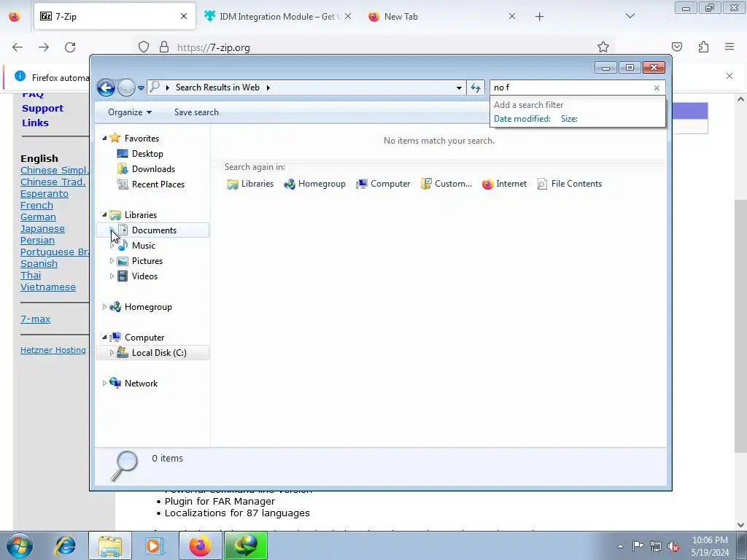Collapse the Libraries tree group
Viewport: 747px width, 560px height.
[104, 215]
